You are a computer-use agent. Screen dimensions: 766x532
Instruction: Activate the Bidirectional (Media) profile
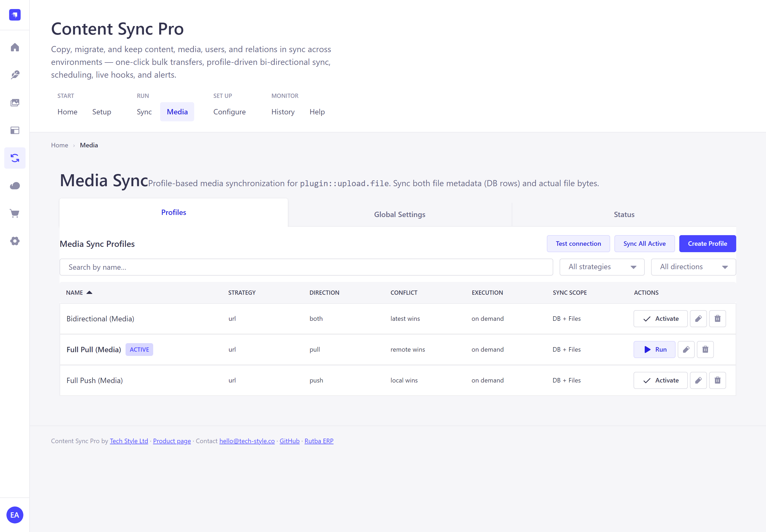tap(660, 319)
